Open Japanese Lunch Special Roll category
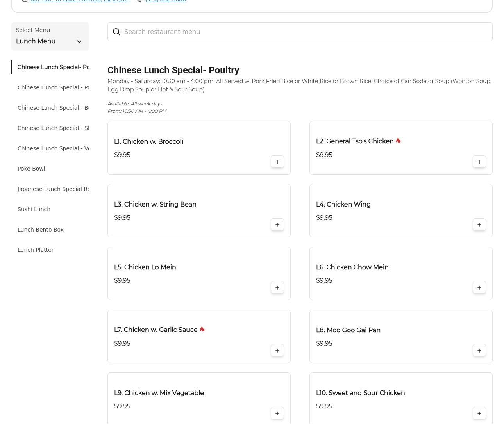The height and width of the screenshot is (424, 504). (x=53, y=189)
